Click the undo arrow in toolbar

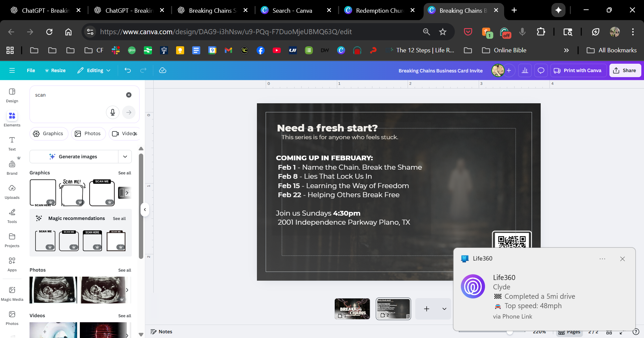point(127,70)
